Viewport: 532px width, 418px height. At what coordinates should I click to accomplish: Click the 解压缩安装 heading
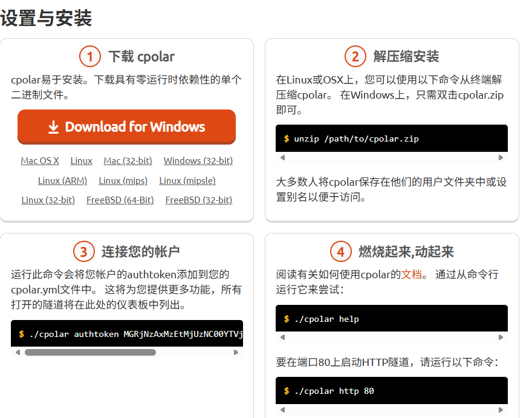click(406, 56)
